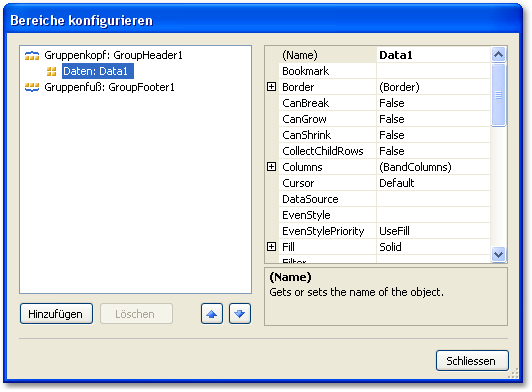This screenshot has height=392, width=532.
Task: Click the (BandColumns) value
Action: click(433, 167)
